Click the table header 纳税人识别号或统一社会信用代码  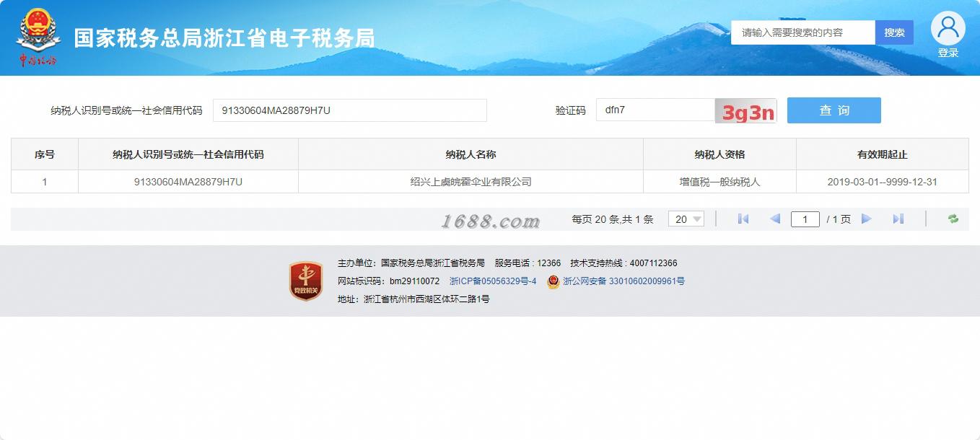188,154
